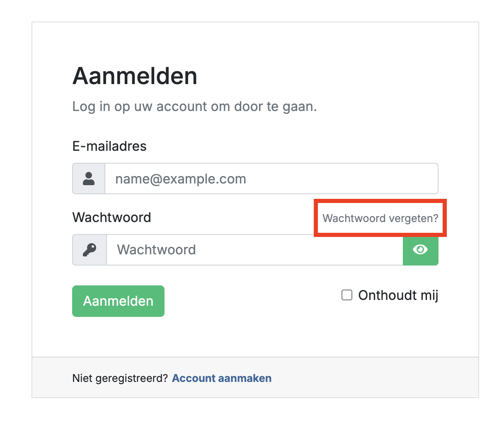Screen dimensions: 504x425
Task: Open the Wachtwoord vergeten? link
Action: [x=380, y=218]
